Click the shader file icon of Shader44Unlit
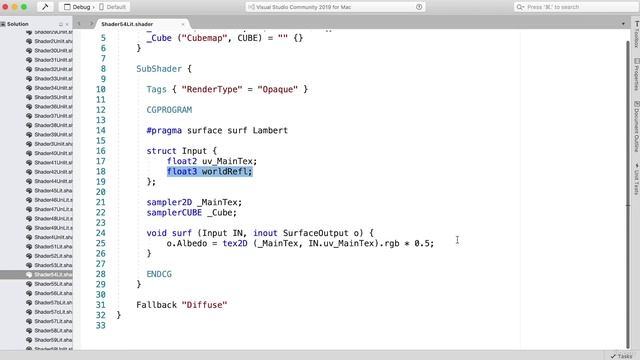 click(29, 181)
